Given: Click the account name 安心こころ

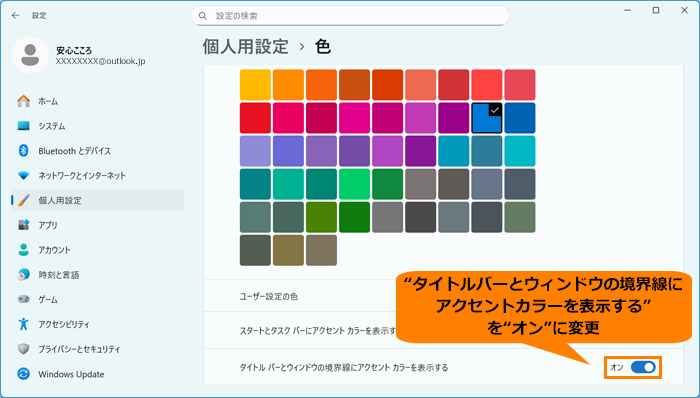Looking at the screenshot, I should click(74, 50).
